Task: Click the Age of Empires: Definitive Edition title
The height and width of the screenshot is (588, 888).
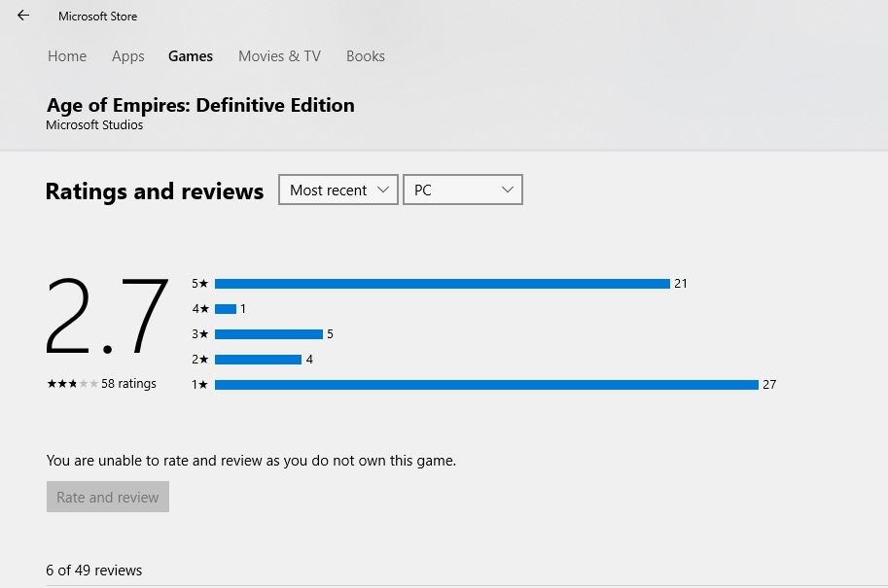Action: [x=200, y=105]
